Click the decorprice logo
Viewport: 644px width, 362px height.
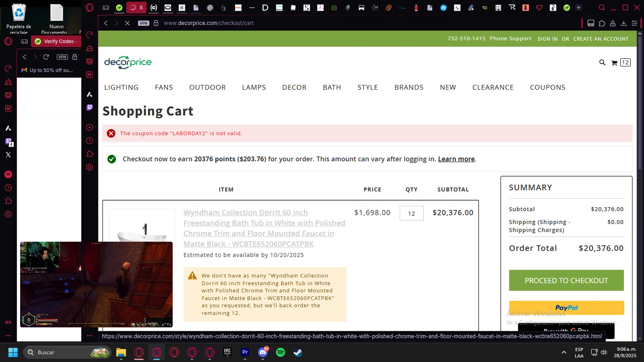tap(128, 63)
